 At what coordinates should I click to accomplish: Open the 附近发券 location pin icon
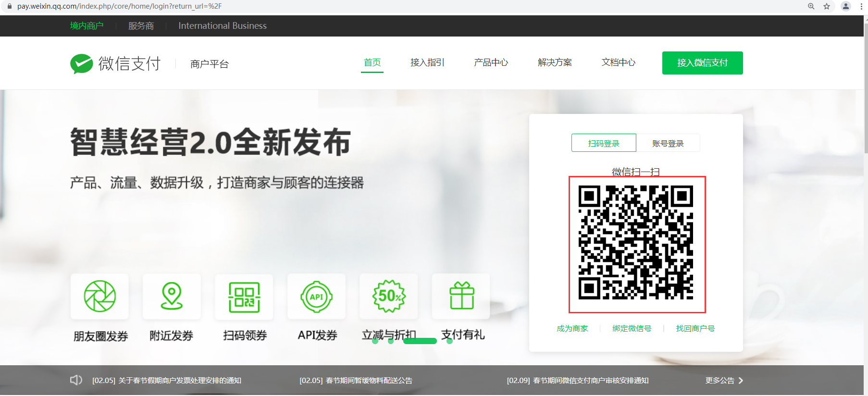click(x=172, y=297)
